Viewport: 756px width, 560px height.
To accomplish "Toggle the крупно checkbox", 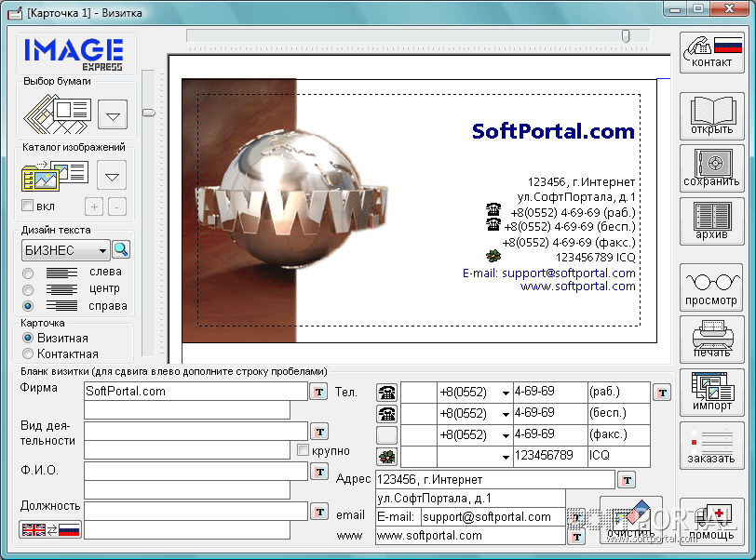I will tap(303, 450).
